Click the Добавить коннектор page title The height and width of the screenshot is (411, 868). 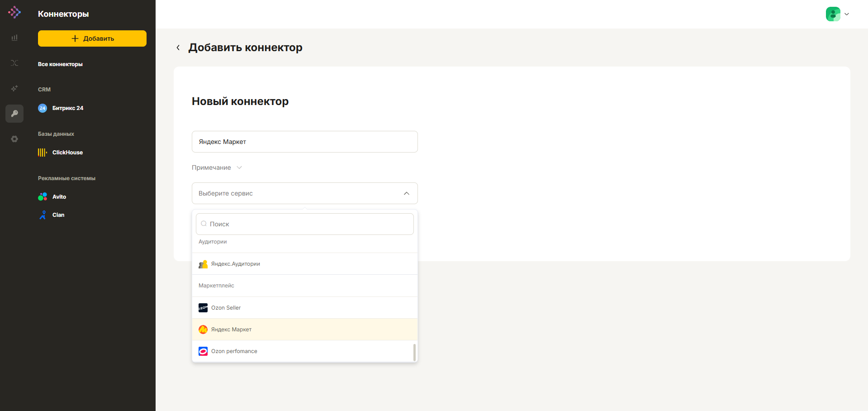click(x=246, y=48)
